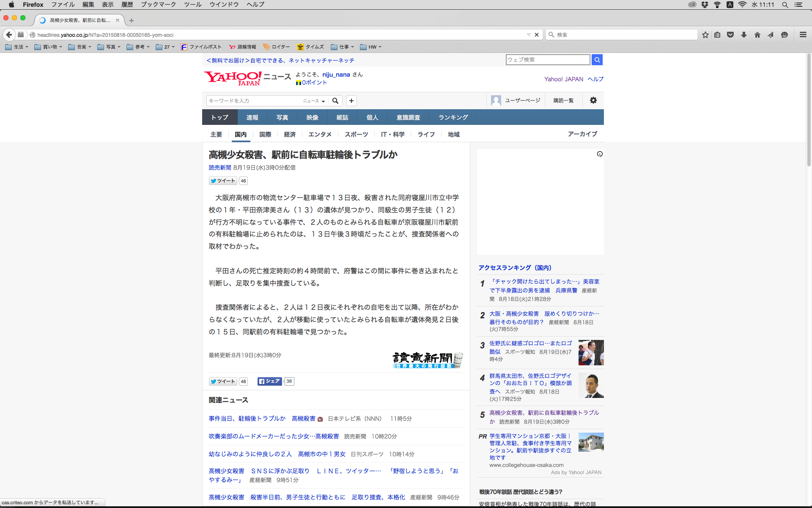Open the ブックマーク menu in menu bar
The width and height of the screenshot is (812, 508).
click(x=158, y=5)
